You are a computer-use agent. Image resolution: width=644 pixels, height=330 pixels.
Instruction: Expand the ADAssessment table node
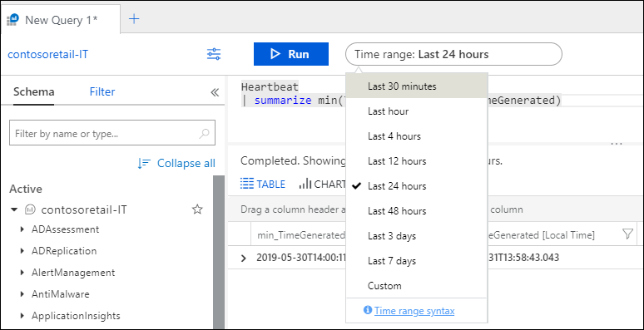[22, 229]
